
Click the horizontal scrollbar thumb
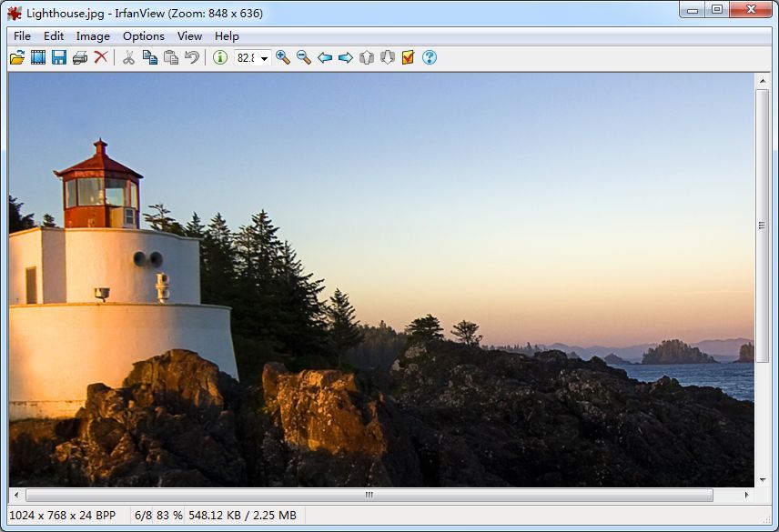369,496
